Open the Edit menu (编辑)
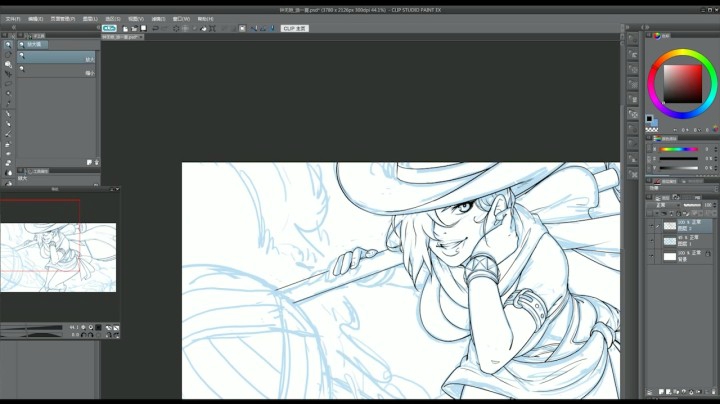This screenshot has height=404, width=720. pos(35,19)
